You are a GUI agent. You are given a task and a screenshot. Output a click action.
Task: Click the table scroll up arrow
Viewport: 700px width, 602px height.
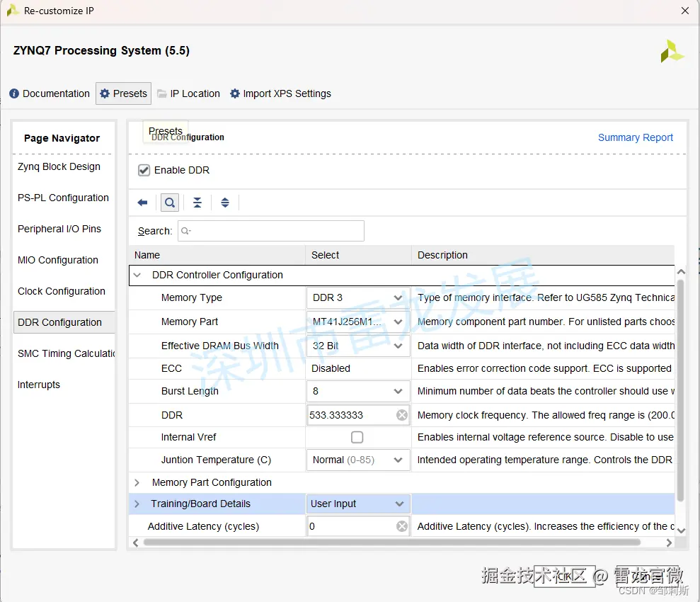[681, 271]
